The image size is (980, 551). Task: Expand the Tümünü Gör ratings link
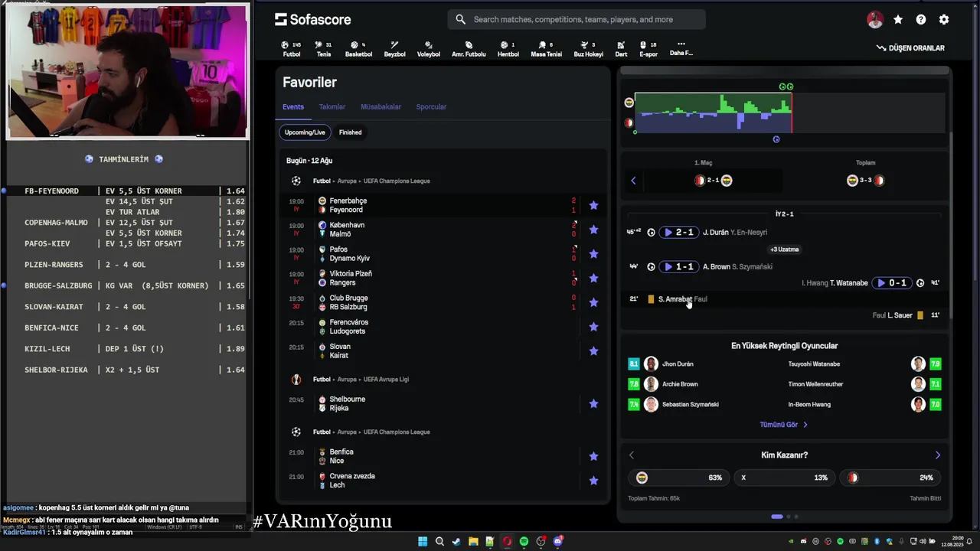[x=783, y=425]
